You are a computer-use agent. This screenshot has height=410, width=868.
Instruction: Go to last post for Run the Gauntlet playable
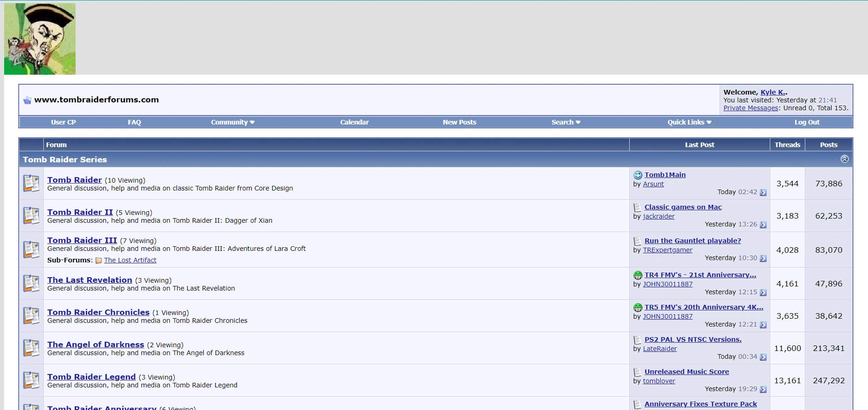tap(763, 258)
